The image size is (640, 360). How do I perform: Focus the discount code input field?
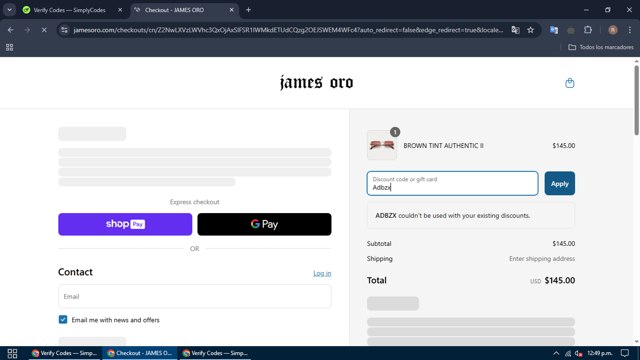tap(452, 183)
